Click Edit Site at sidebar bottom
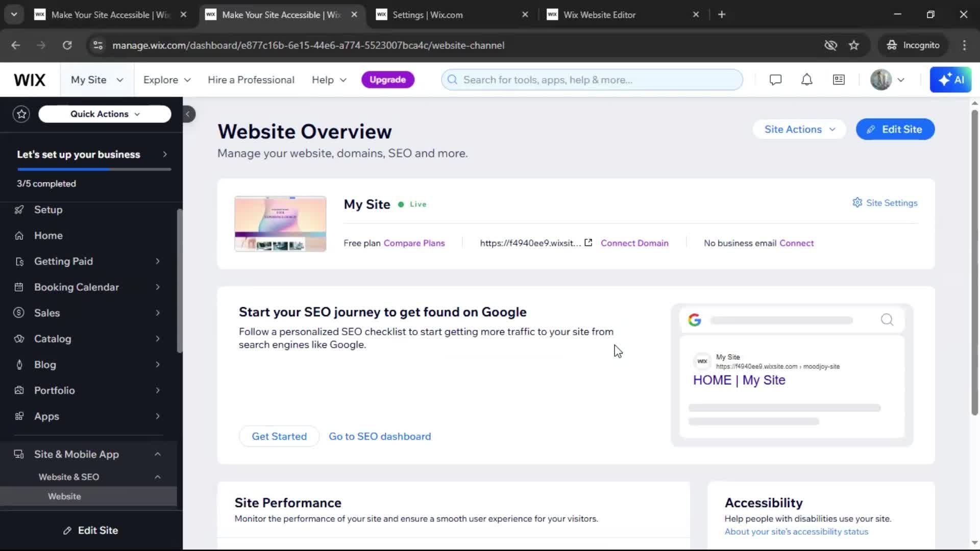This screenshot has width=980, height=551. pyautogui.click(x=90, y=531)
